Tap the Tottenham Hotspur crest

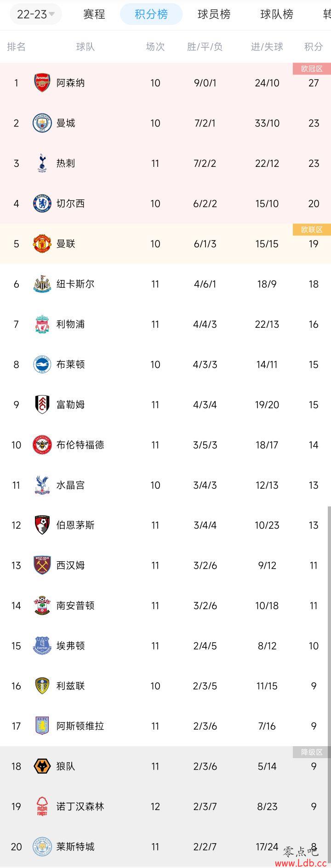[x=42, y=163]
